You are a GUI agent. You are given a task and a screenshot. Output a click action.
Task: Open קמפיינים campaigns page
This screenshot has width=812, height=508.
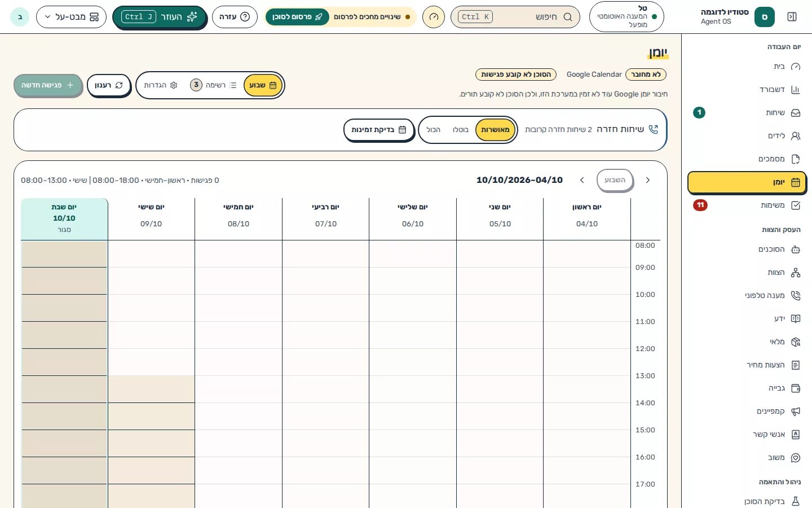[x=747, y=411]
